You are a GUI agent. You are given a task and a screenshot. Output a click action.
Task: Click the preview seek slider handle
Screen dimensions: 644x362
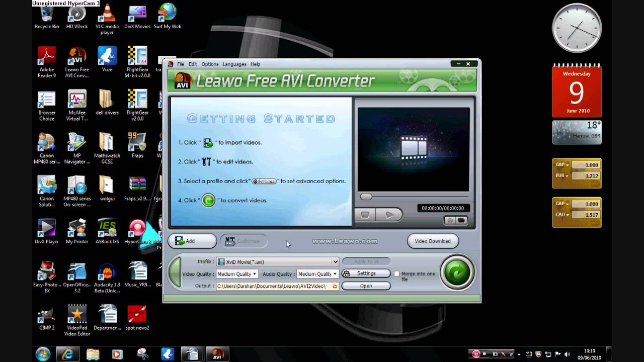366,197
